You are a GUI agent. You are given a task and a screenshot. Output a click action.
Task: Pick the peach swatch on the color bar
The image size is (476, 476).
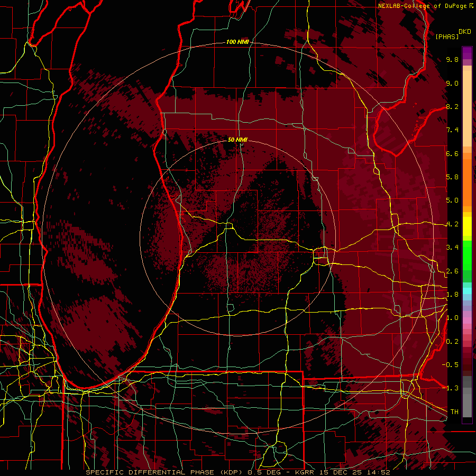coord(467,109)
